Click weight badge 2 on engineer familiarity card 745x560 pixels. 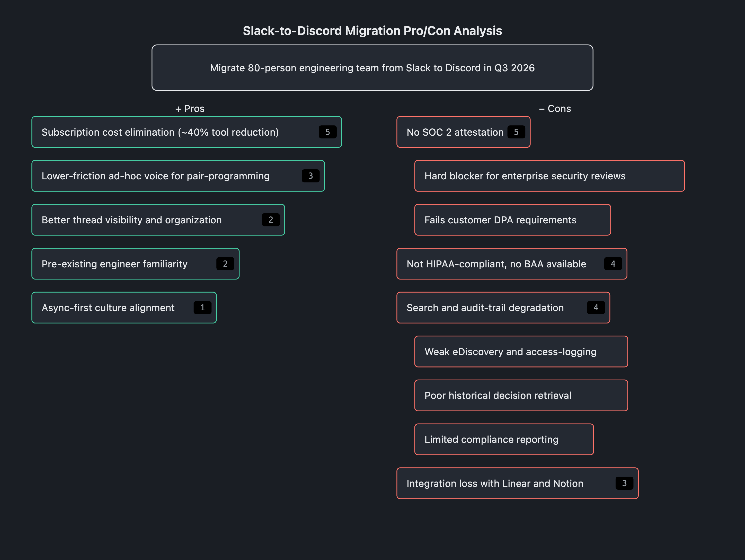click(225, 264)
